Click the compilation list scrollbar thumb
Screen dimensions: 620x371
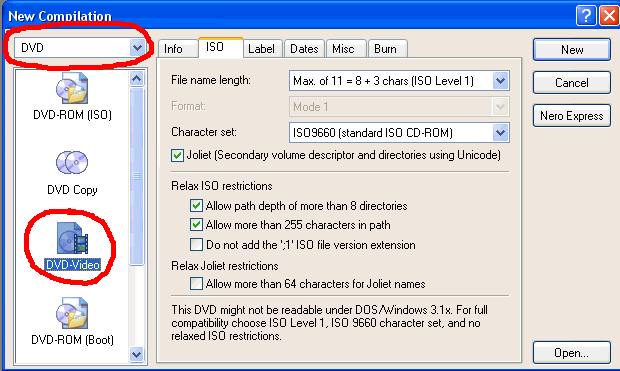(x=136, y=176)
